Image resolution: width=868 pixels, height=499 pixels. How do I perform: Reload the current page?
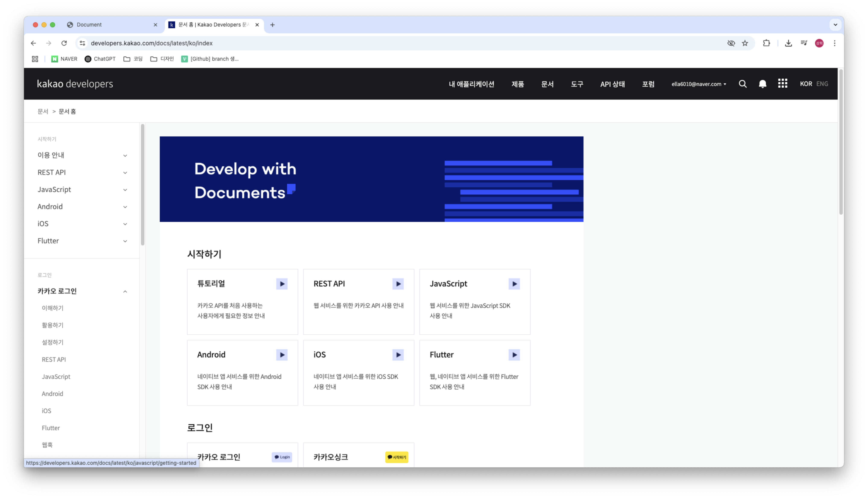(x=64, y=43)
